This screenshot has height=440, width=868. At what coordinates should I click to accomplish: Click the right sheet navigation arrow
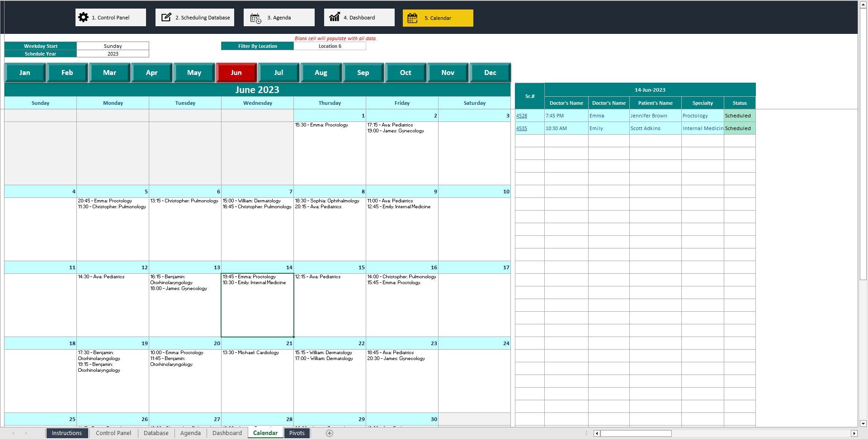26,433
